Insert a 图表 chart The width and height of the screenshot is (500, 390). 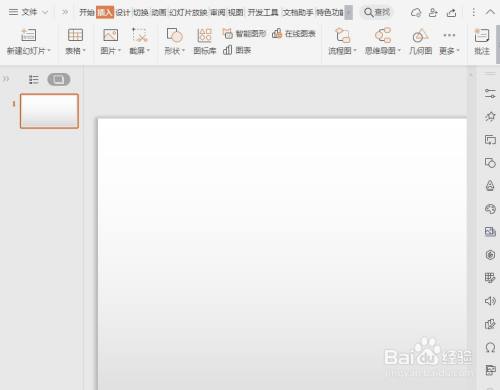[237, 50]
